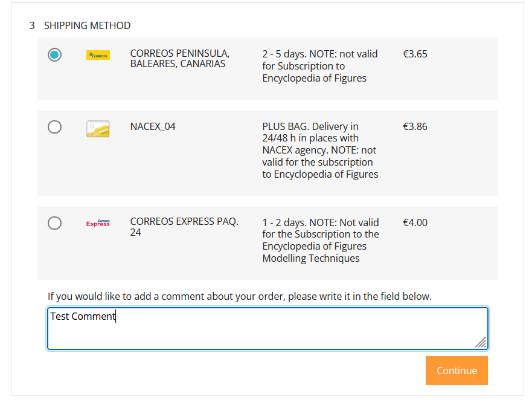
Task: Choose the NACEX_04 shipping radio button
Action: click(54, 127)
